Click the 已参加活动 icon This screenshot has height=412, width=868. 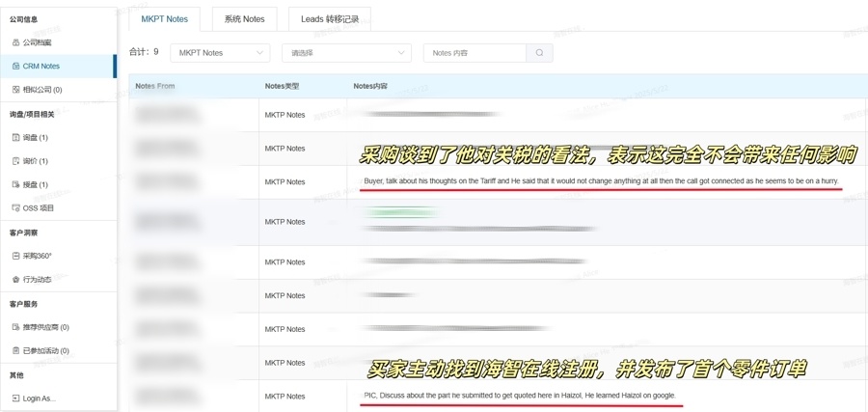pos(15,350)
